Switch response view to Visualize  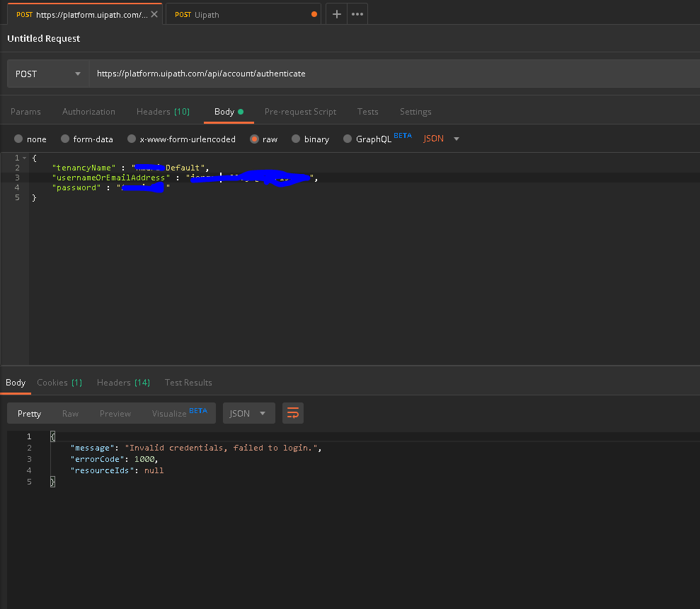pos(179,412)
